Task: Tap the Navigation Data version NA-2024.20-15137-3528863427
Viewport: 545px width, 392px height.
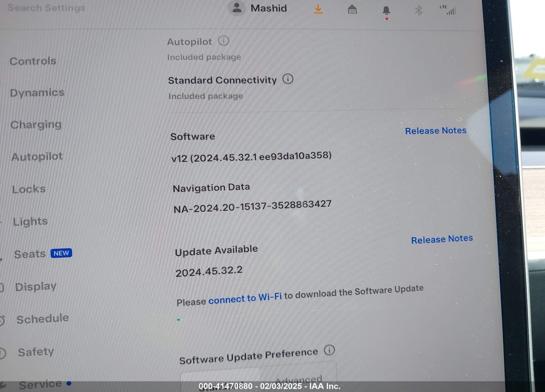Action: pos(252,206)
